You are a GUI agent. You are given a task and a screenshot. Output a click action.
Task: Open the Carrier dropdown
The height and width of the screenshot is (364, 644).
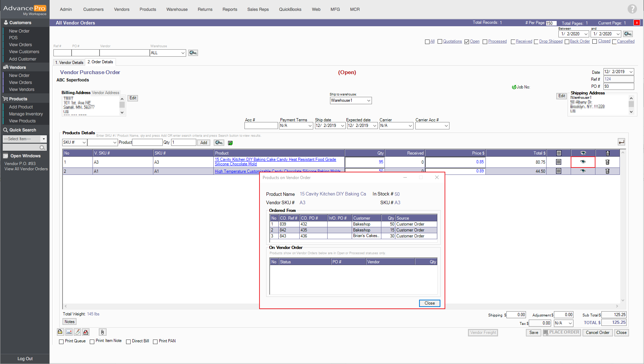pos(396,126)
